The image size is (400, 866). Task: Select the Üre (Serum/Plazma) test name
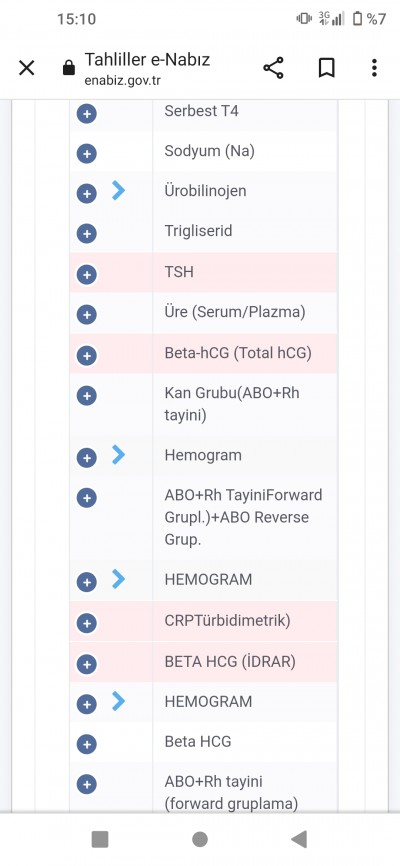(235, 312)
